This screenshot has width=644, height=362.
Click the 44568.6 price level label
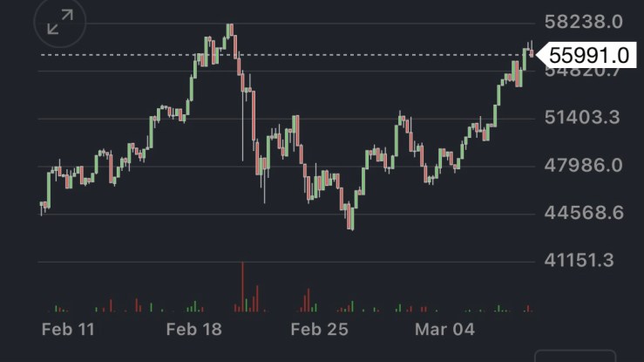coord(582,212)
